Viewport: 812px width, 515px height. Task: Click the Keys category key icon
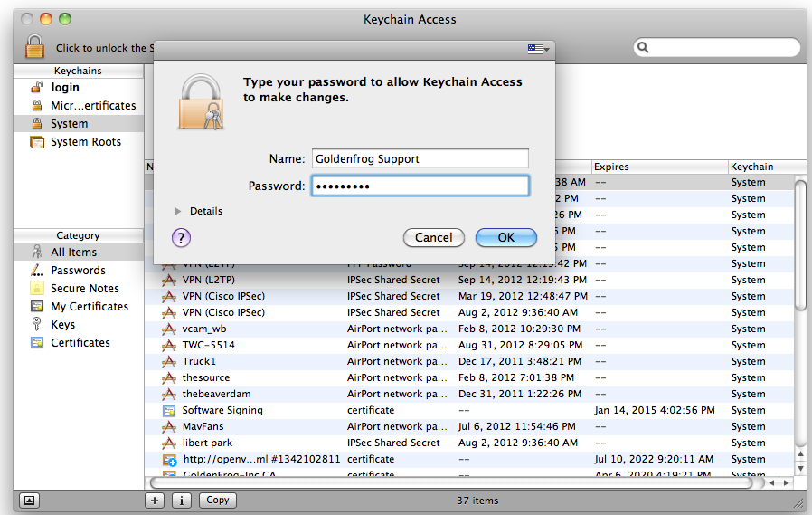36,324
